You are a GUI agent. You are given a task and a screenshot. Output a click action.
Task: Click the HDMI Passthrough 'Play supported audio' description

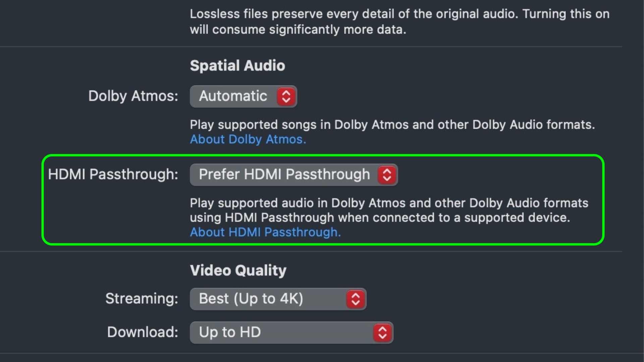(389, 210)
